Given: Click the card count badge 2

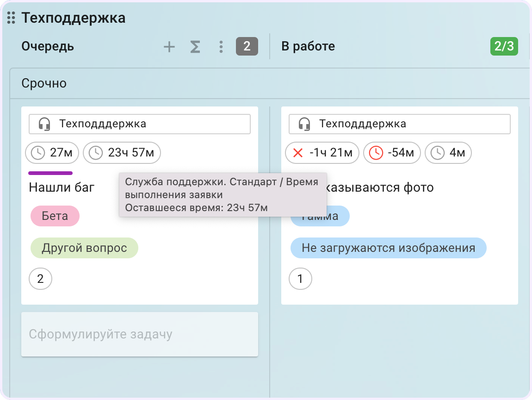Looking at the screenshot, I should (247, 46).
